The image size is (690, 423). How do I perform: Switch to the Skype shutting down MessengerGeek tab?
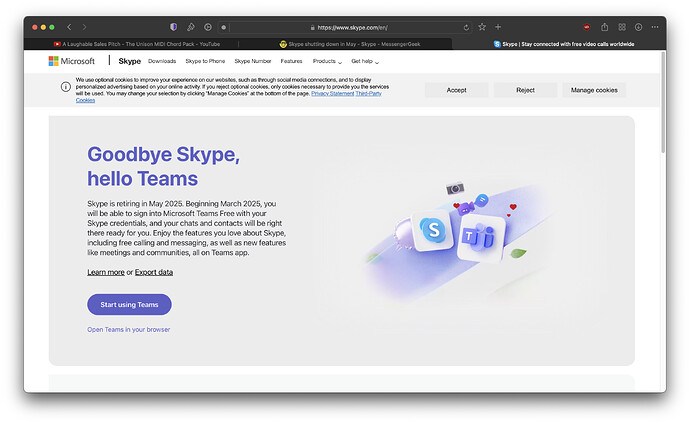(x=350, y=44)
